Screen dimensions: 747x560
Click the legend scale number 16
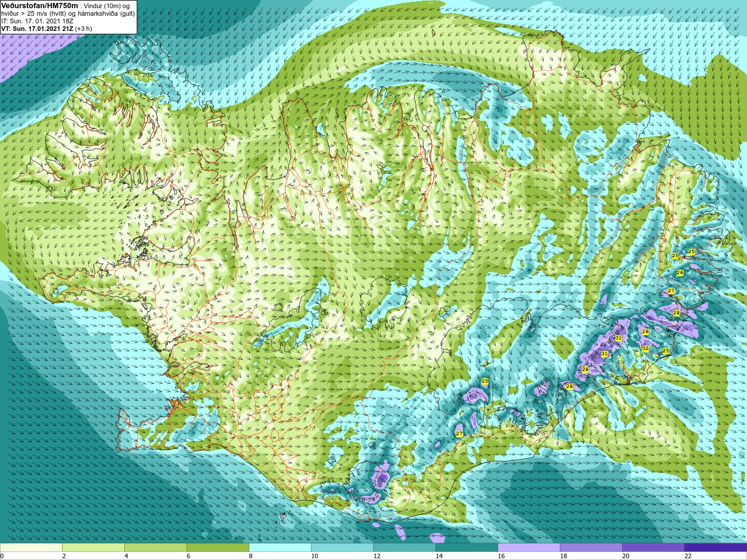pyautogui.click(x=501, y=556)
